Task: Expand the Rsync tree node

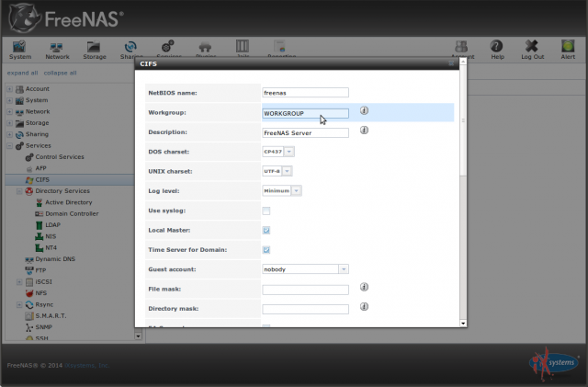Action: point(19,304)
